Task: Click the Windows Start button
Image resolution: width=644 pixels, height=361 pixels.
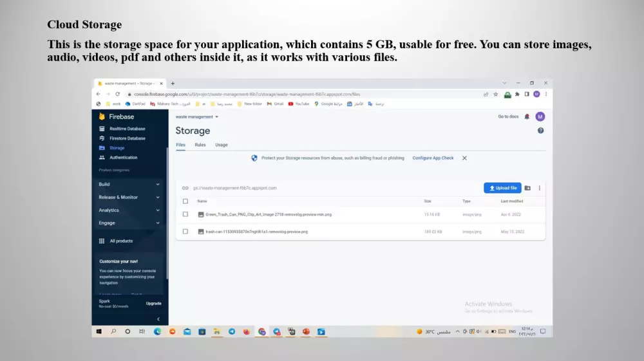Action: tap(99, 331)
